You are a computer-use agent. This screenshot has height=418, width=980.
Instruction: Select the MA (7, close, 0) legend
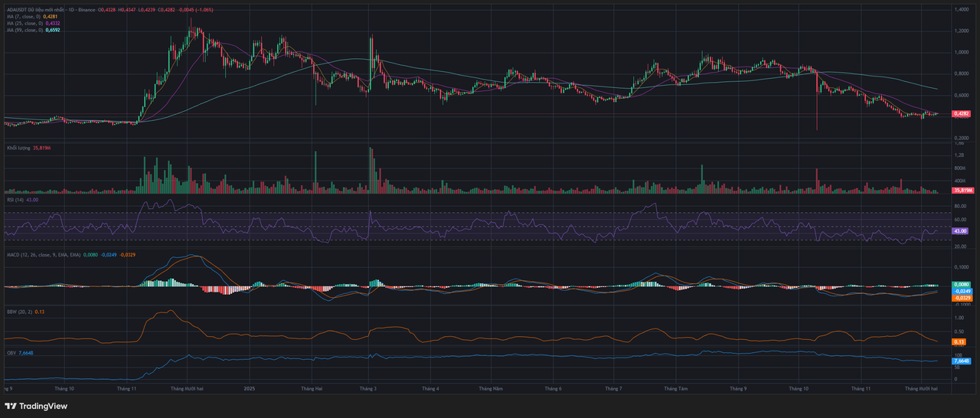click(x=32, y=16)
